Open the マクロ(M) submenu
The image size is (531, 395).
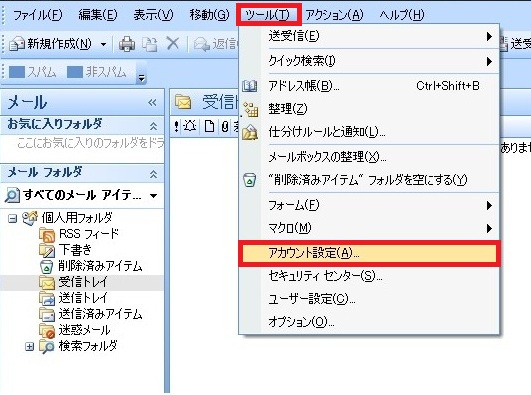click(369, 228)
